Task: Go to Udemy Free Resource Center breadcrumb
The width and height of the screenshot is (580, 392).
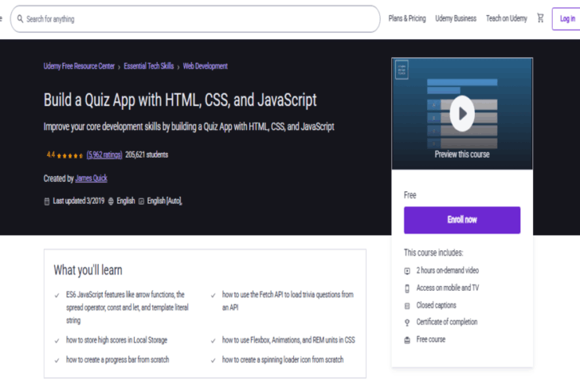Action: [79, 66]
